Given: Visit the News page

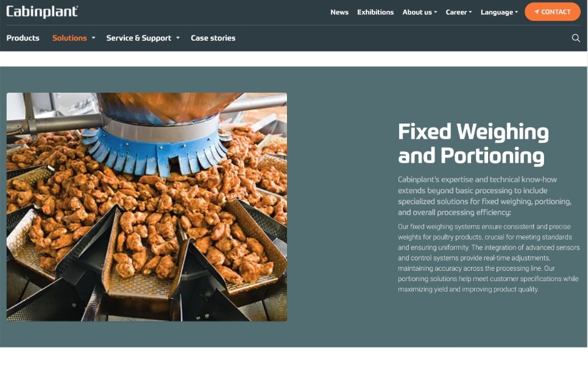Looking at the screenshot, I should (x=339, y=12).
